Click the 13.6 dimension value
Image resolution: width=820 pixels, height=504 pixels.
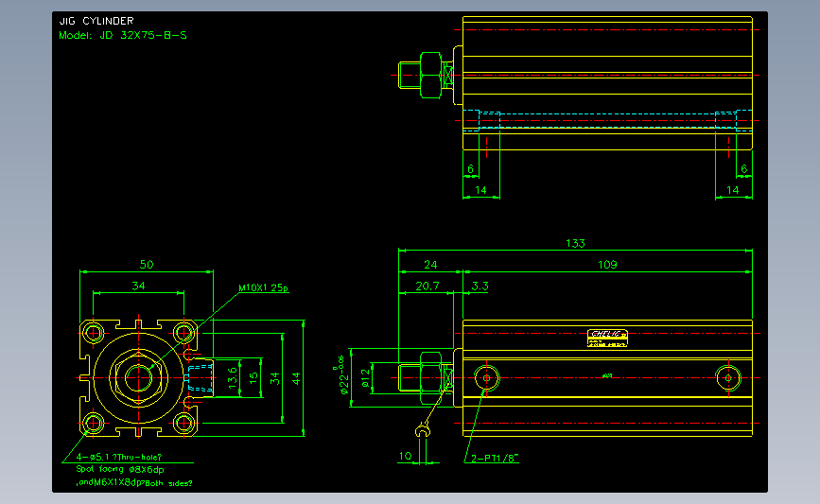point(233,378)
